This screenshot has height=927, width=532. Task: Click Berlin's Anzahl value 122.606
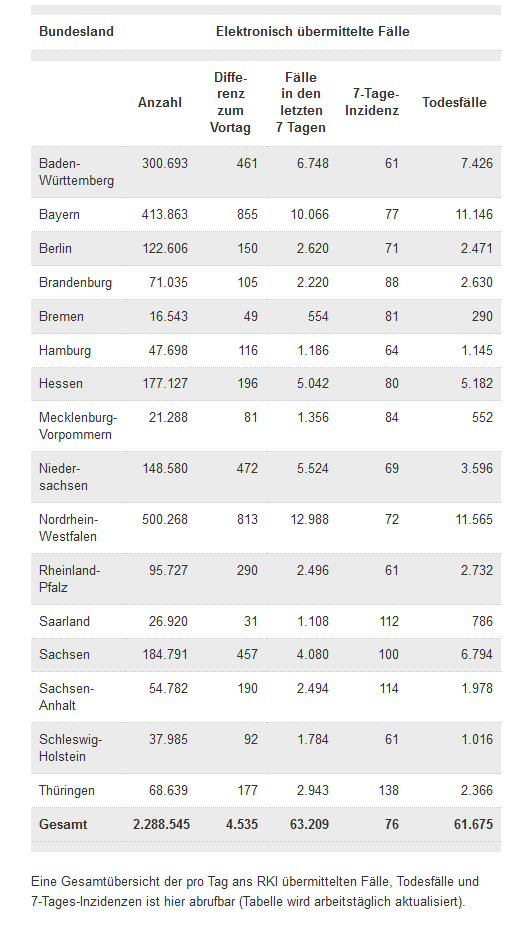point(165,248)
